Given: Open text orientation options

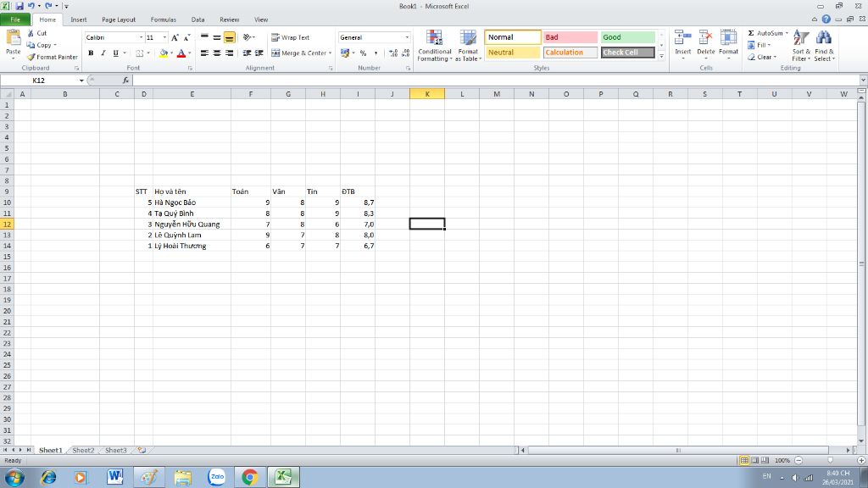Looking at the screenshot, I should point(249,37).
